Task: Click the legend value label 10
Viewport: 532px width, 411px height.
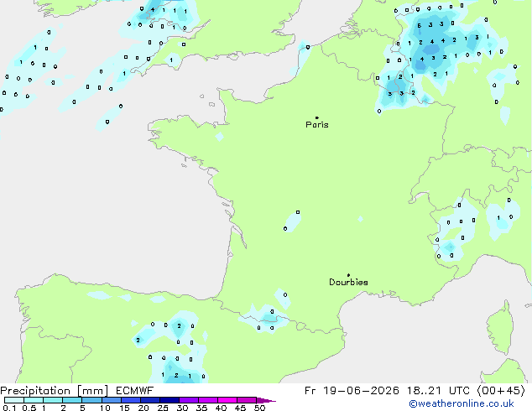Action: click(105, 408)
